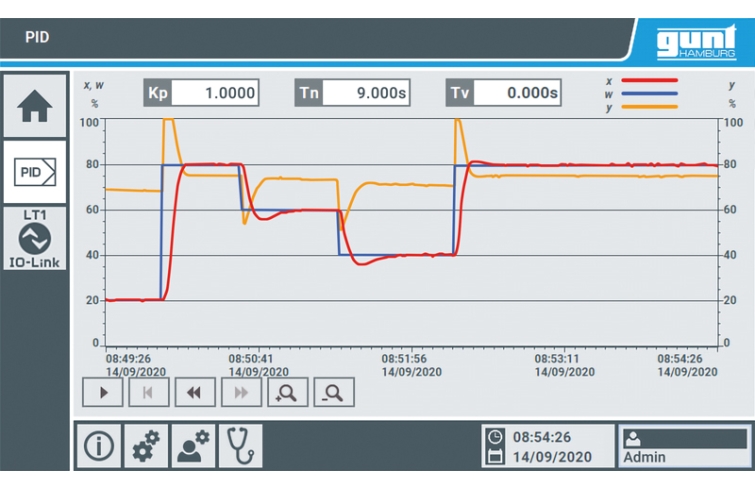Open diagnostics stethoscope icon
The height and width of the screenshot is (488, 755).
click(x=240, y=446)
